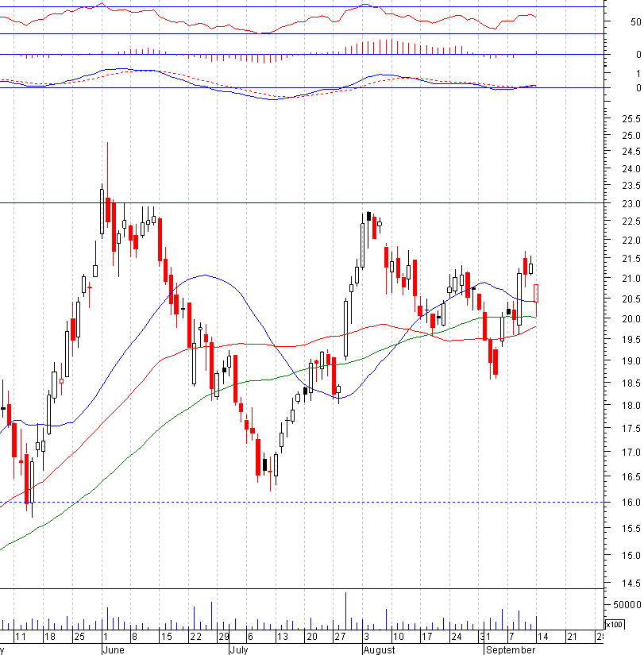Viewport: 644px width, 655px height.
Task: Click the 6 date label on time axis
Action: (250, 637)
